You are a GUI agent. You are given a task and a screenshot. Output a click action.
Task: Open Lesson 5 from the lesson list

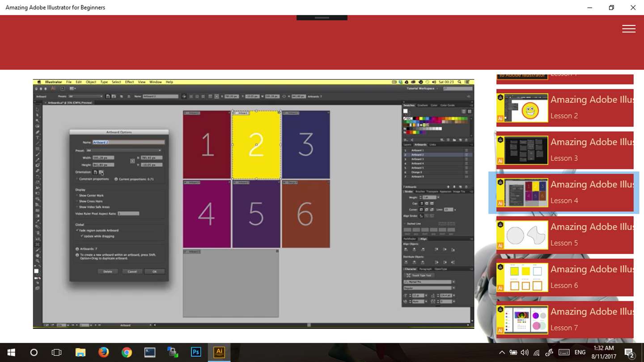pyautogui.click(x=565, y=235)
